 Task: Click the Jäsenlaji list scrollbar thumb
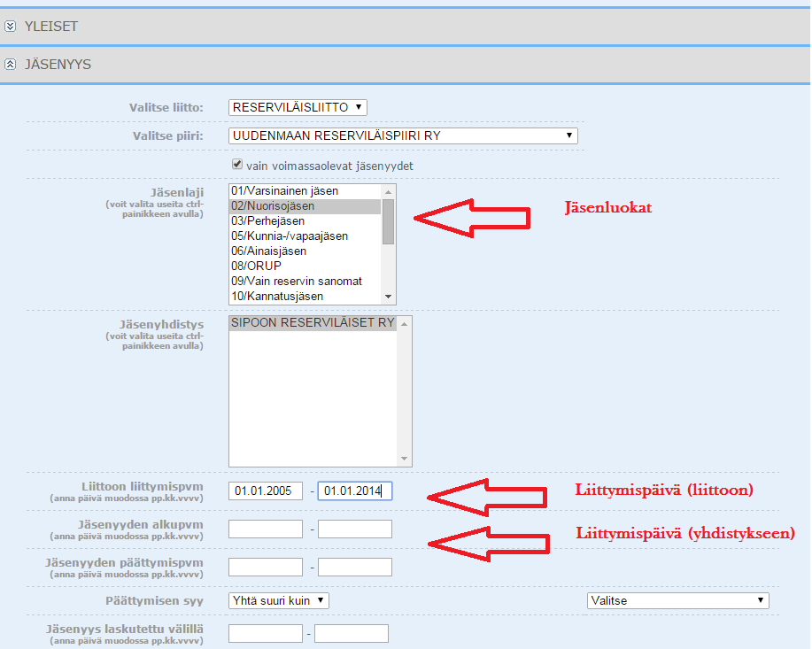click(x=389, y=221)
